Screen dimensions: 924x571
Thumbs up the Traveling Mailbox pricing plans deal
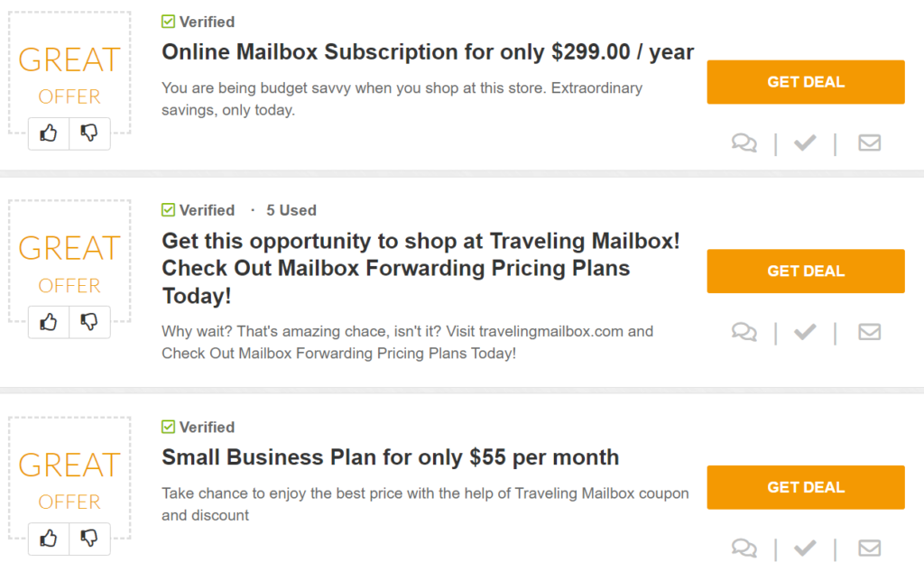[x=48, y=322]
